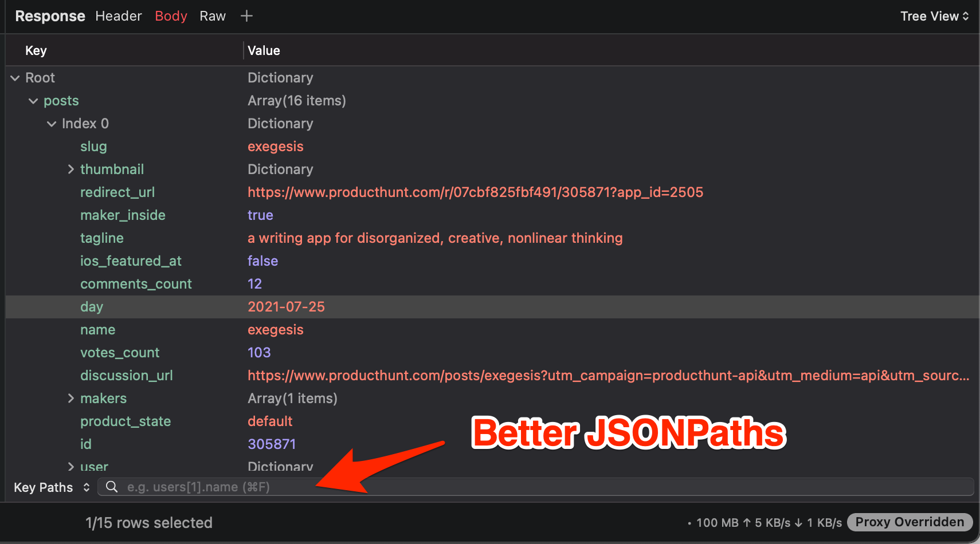Switch to the Header tab
The height and width of the screenshot is (544, 980).
118,16
